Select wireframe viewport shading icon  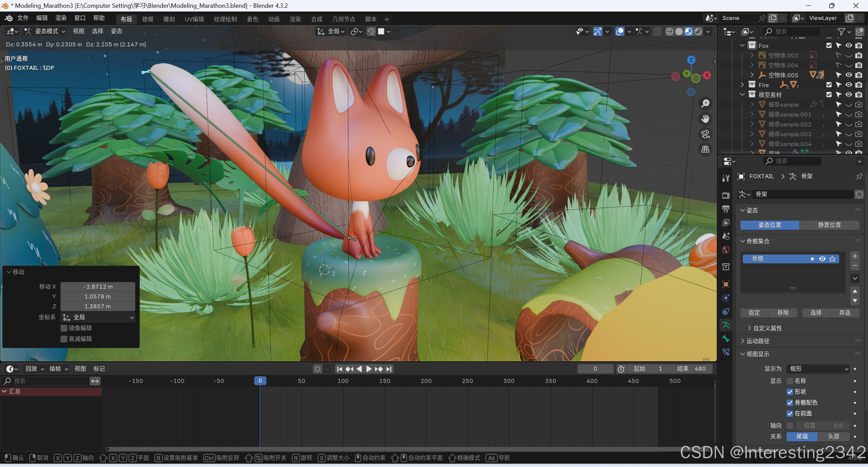[669, 32]
